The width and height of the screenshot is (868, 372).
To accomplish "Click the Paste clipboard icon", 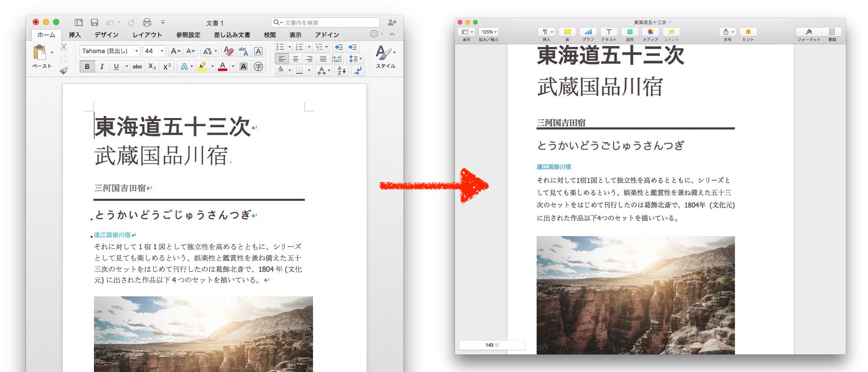I will tap(39, 52).
